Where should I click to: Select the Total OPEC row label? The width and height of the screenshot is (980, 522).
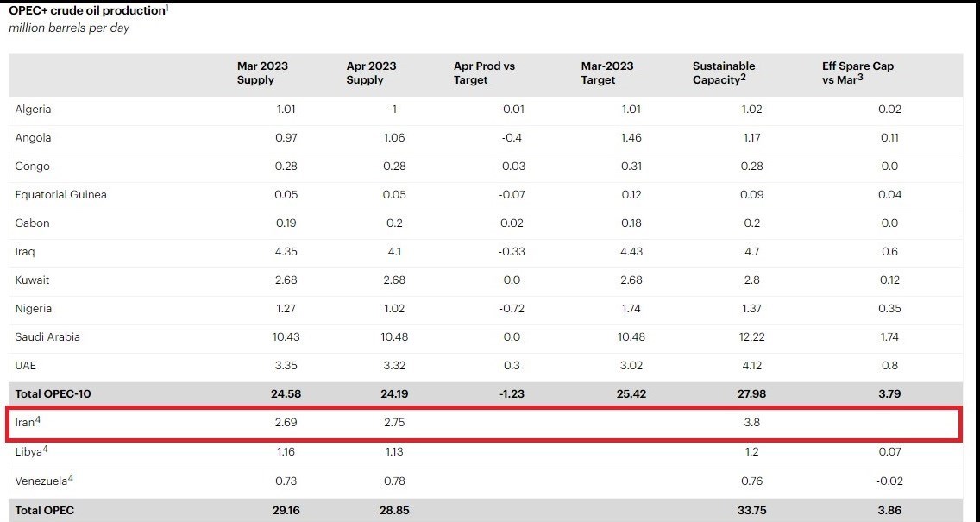coord(44,511)
